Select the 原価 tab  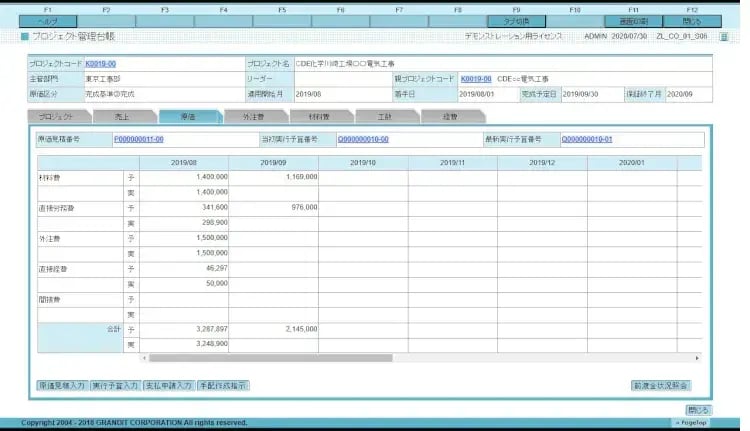[x=188, y=117]
